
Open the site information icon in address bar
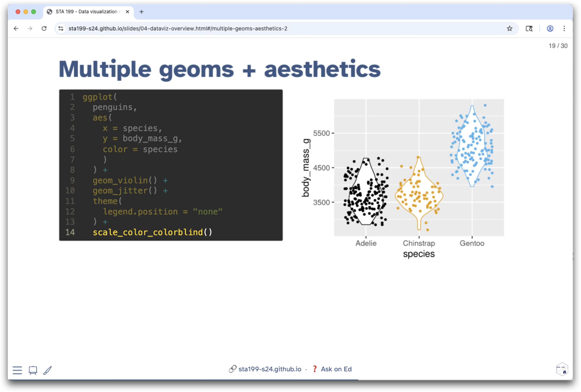pyautogui.click(x=61, y=28)
